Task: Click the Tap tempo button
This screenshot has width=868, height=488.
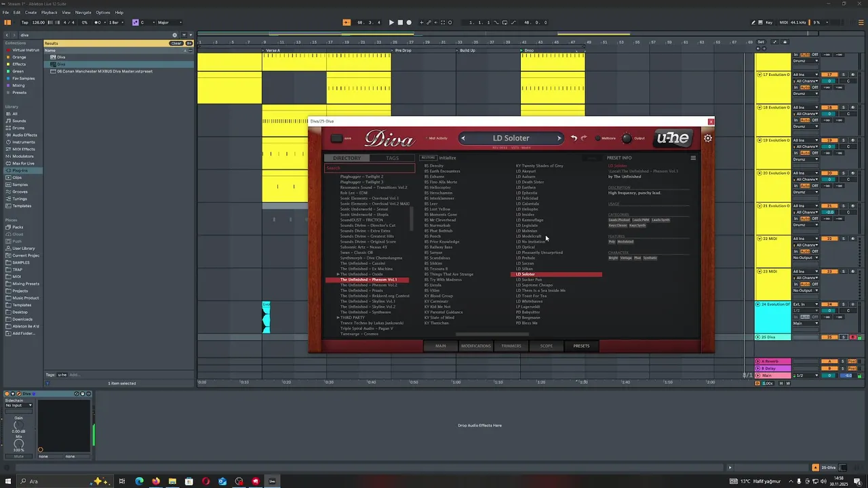Action: [x=24, y=22]
